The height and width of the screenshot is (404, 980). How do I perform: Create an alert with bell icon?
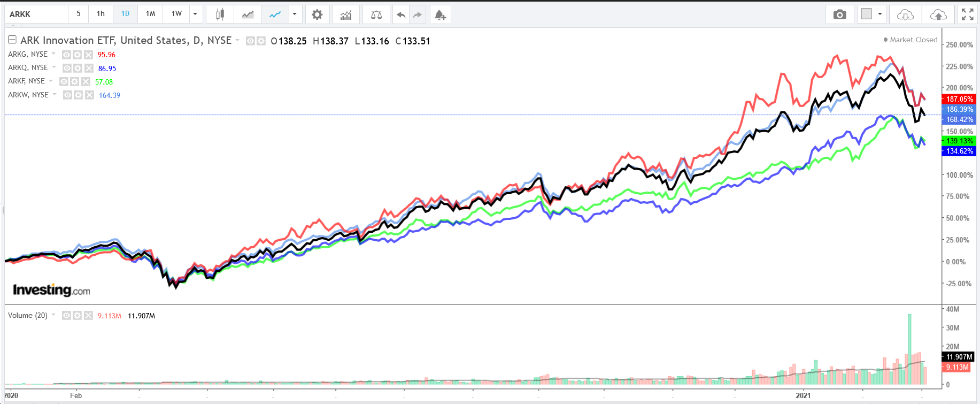point(440,14)
